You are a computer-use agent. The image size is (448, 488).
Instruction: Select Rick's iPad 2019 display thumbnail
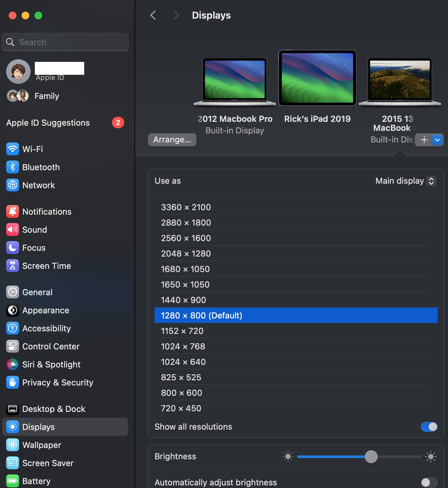(317, 78)
